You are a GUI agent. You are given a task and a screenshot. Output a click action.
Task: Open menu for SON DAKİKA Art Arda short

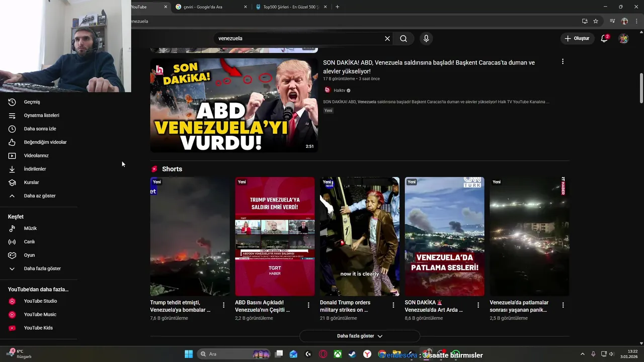coord(478,305)
